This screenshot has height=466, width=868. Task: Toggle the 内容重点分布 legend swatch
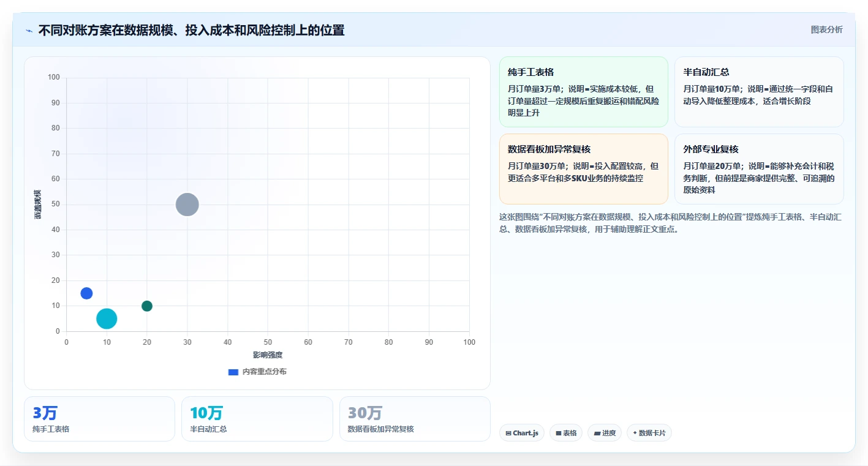pyautogui.click(x=233, y=372)
